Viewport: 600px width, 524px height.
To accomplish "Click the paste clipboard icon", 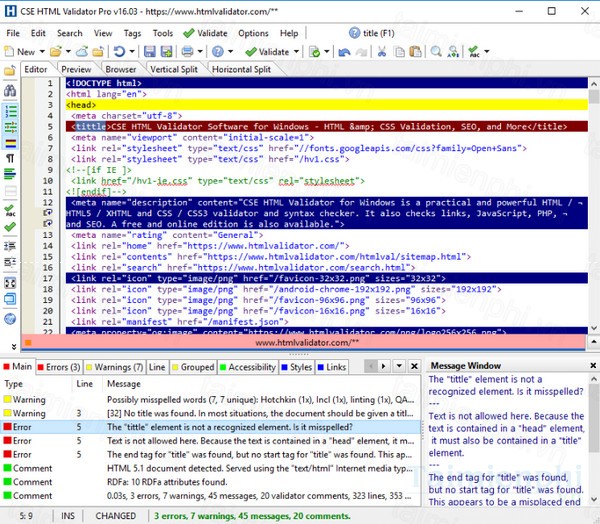I will pyautogui.click(x=415, y=52).
